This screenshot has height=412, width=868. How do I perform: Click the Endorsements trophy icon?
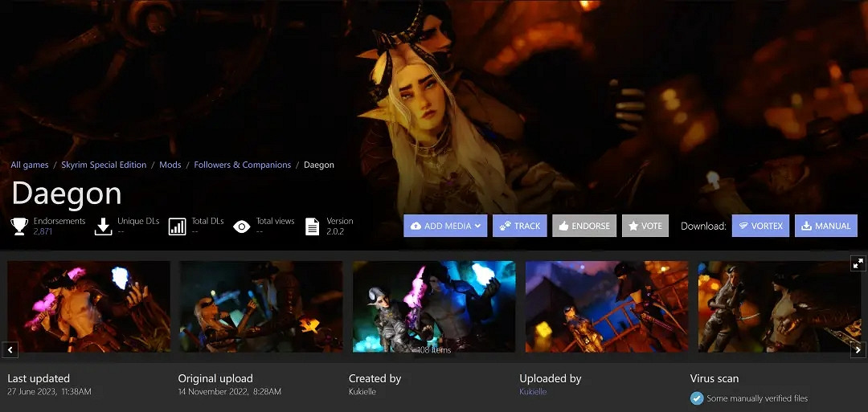(x=19, y=226)
